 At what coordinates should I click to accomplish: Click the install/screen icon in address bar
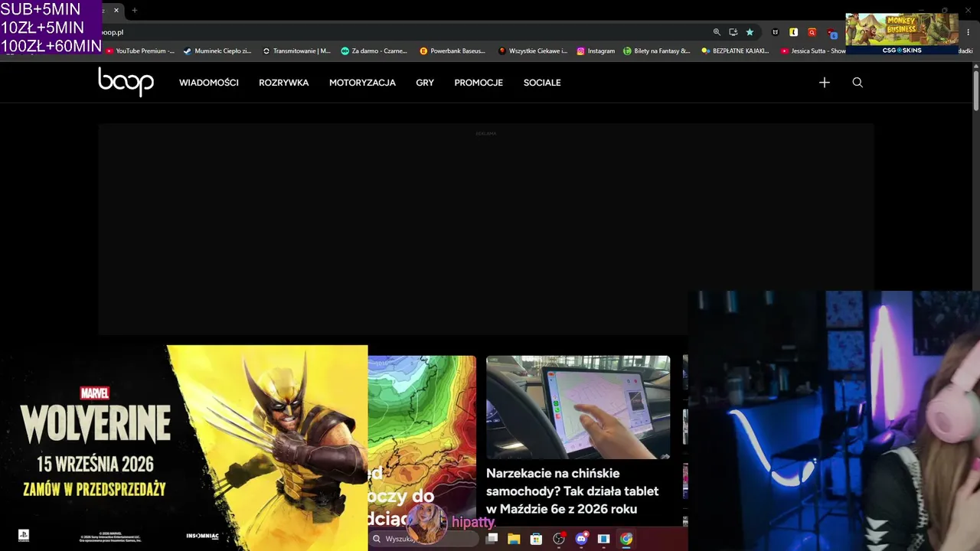733,32
